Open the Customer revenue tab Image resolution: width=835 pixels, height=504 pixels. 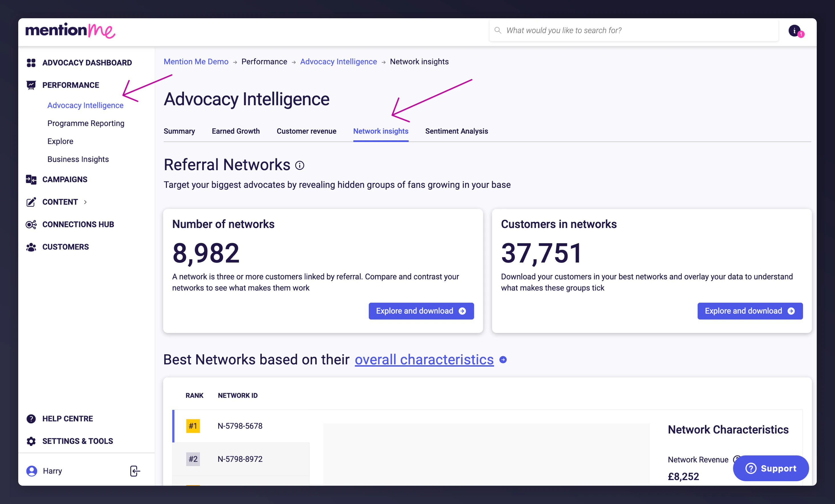point(306,131)
